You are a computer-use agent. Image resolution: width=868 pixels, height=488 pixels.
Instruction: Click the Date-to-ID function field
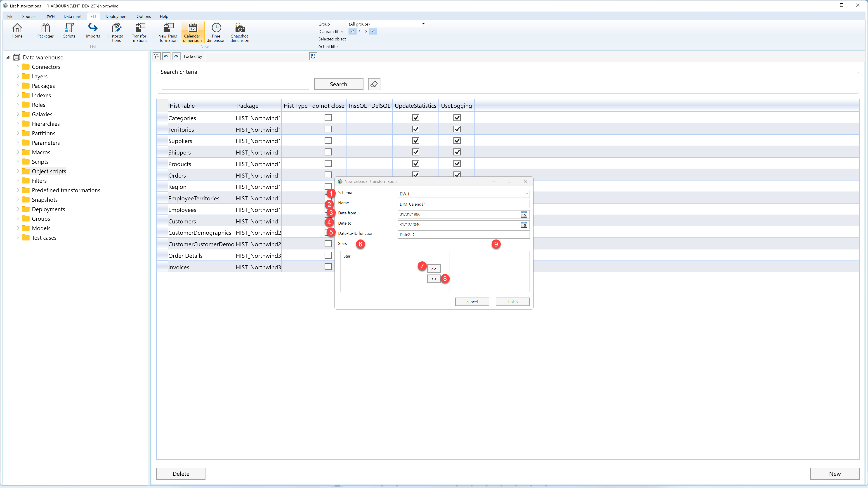(464, 235)
